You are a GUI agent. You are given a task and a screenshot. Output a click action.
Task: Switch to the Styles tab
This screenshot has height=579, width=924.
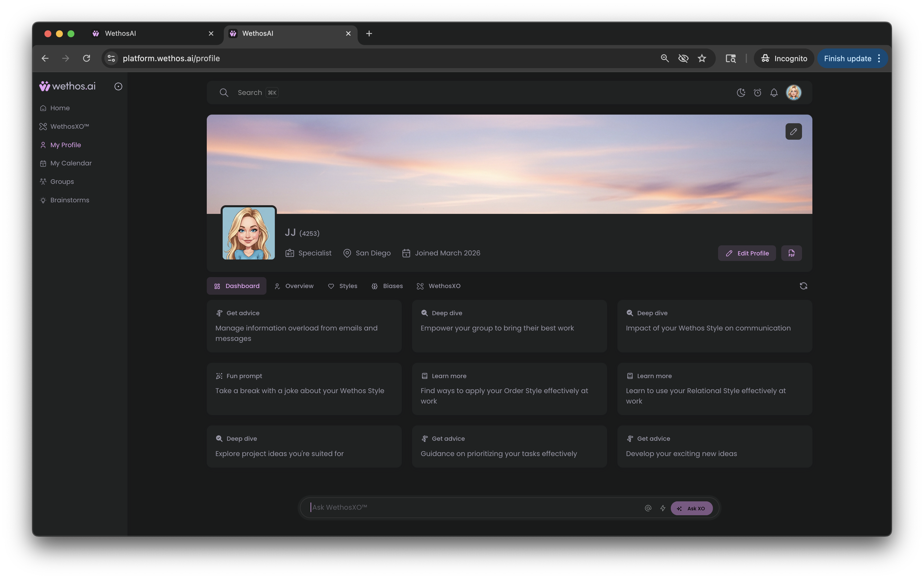343,286
